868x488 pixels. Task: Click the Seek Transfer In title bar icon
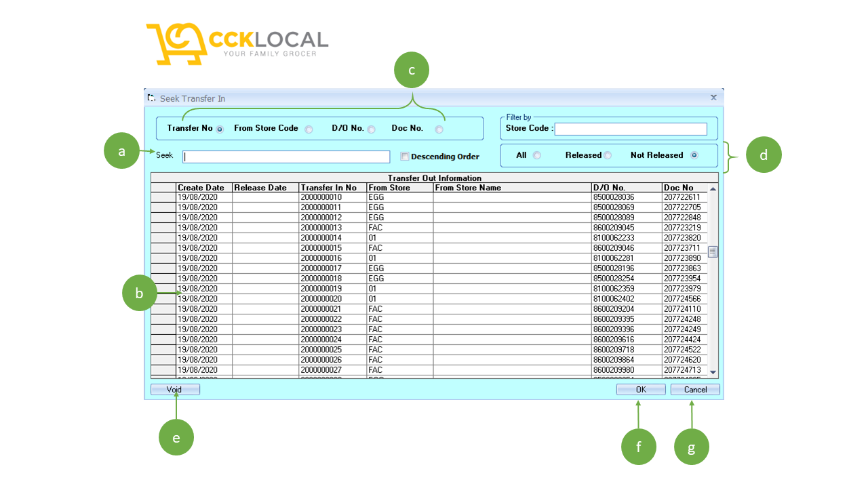click(x=151, y=97)
